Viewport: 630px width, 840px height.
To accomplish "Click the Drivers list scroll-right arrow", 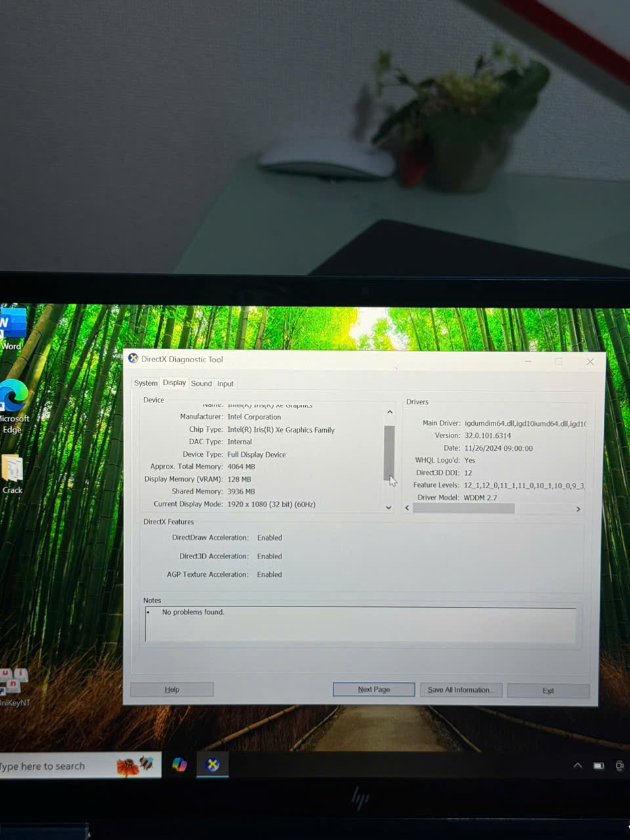I will click(x=578, y=509).
